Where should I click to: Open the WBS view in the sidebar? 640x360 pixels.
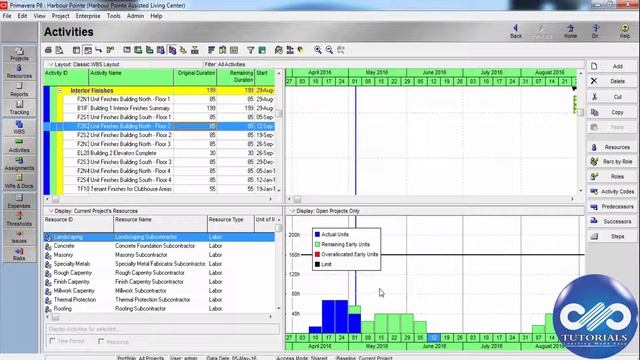19,127
